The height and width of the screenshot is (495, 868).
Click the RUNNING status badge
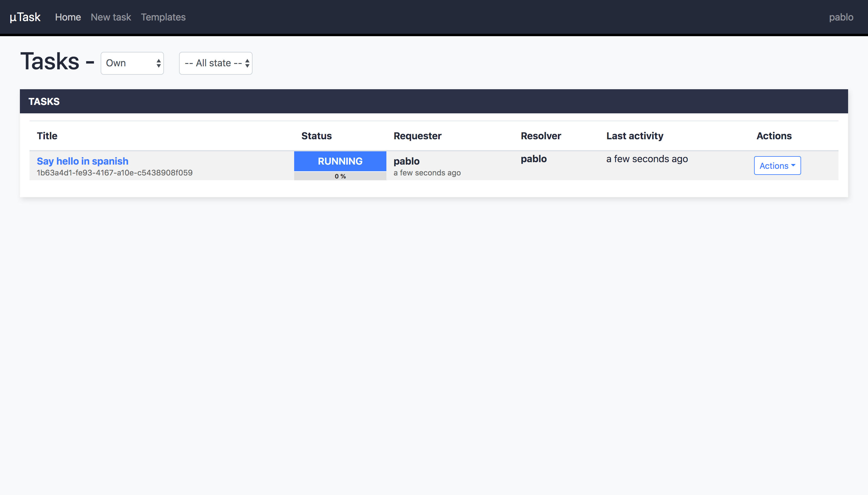point(340,161)
